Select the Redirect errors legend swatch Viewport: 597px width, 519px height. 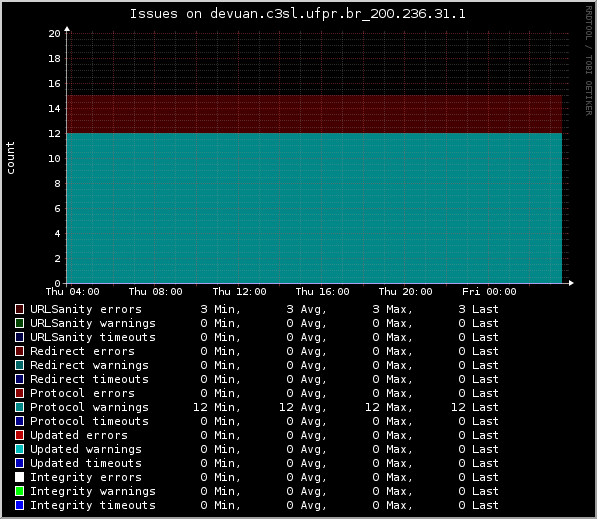pos(19,351)
